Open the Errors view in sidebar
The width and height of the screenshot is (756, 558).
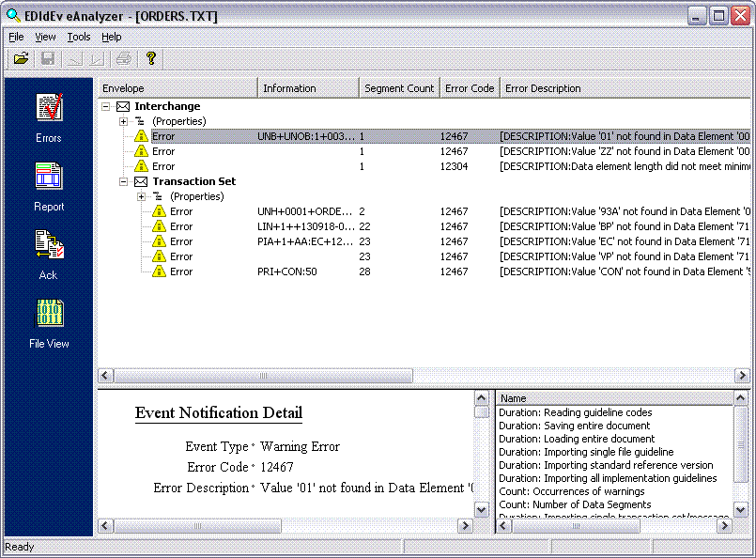49,117
